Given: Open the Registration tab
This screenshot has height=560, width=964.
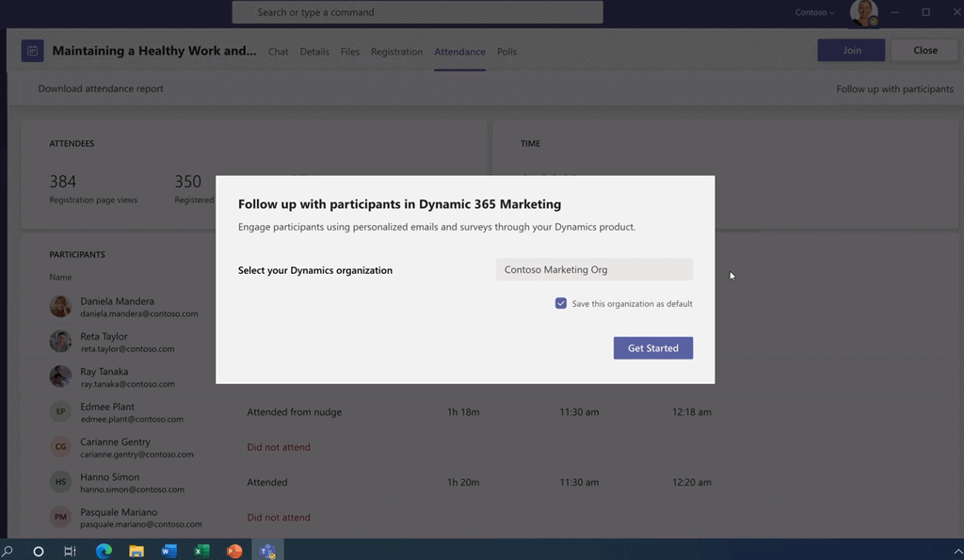Looking at the screenshot, I should click(396, 52).
